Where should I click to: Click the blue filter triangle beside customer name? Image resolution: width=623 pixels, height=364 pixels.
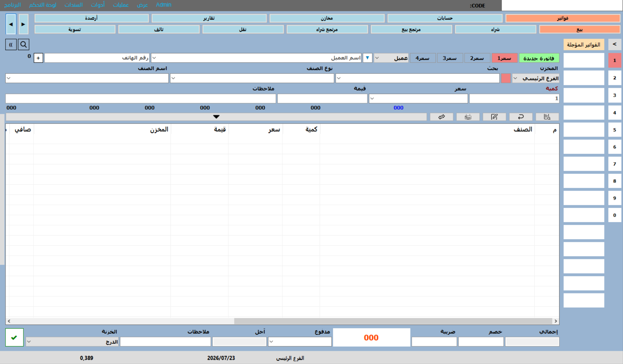point(367,58)
